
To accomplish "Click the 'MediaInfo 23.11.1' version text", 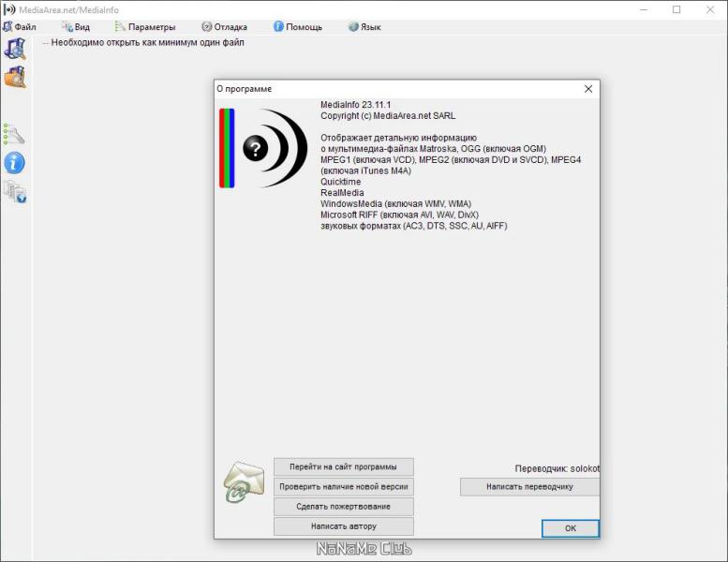I will click(x=356, y=105).
